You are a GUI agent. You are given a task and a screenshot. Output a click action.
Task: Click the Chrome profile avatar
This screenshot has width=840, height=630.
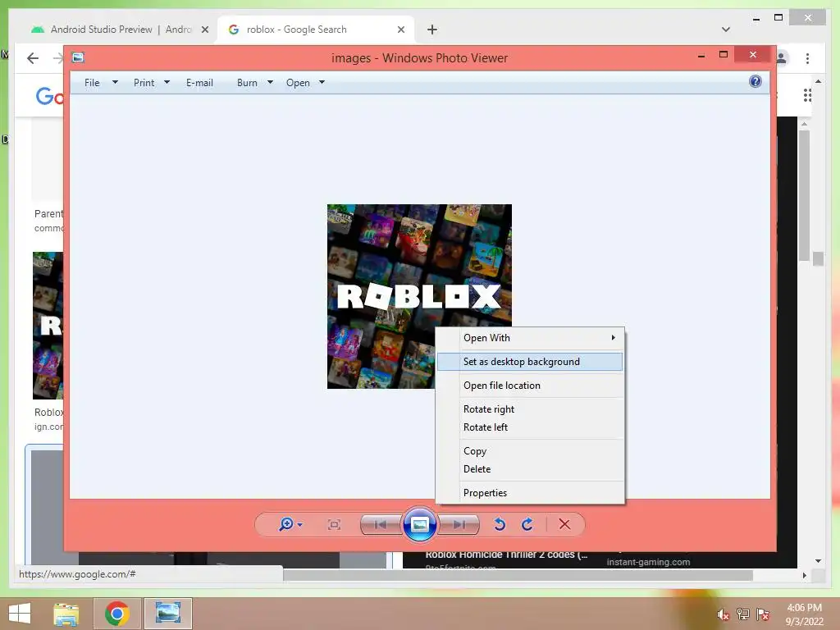point(782,58)
